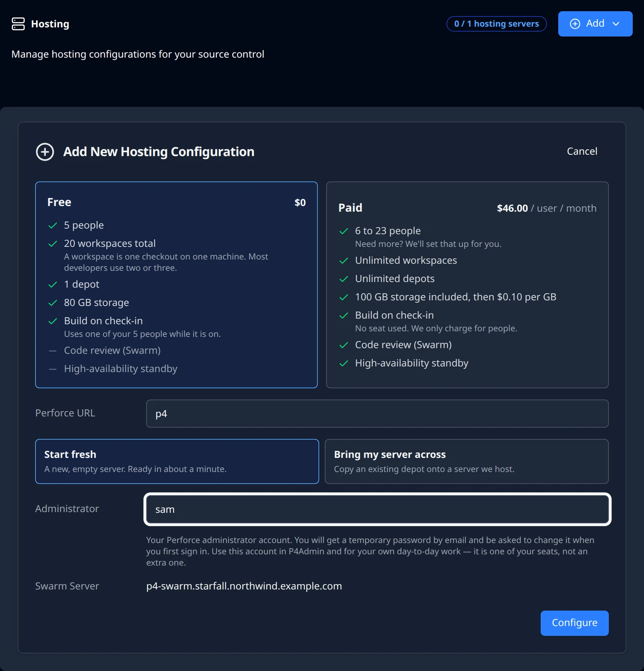Click the Swarm Server hostname p4-swarm.starfall.northwind.example.com
The image size is (644, 671).
244,586
